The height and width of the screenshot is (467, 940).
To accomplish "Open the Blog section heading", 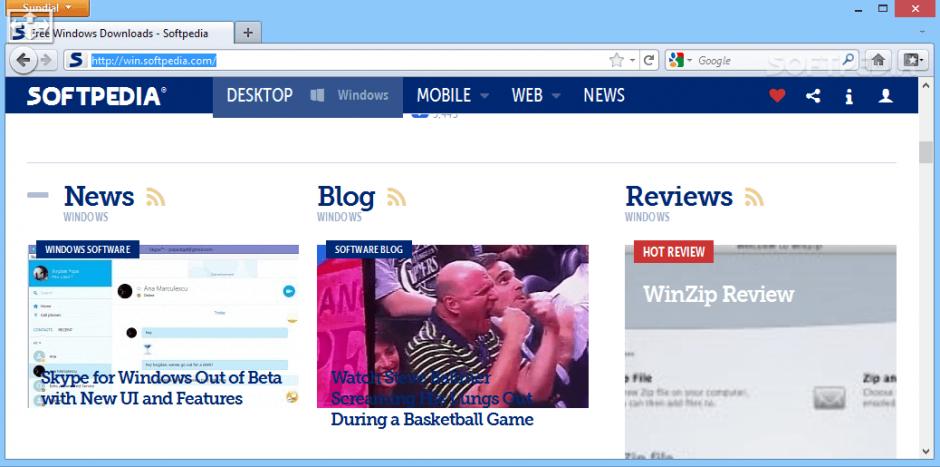I will [346, 196].
